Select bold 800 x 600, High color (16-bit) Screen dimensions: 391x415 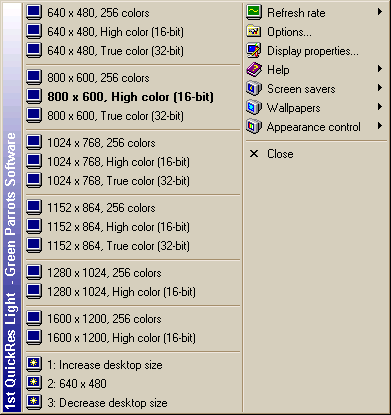tap(133, 97)
